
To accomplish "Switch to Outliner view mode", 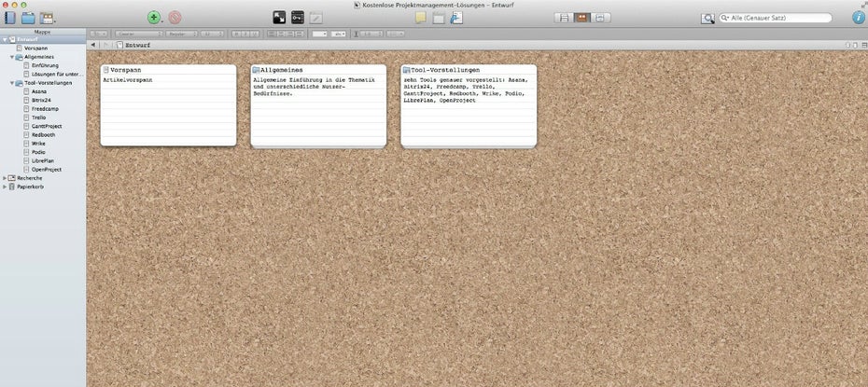I will coord(601,18).
